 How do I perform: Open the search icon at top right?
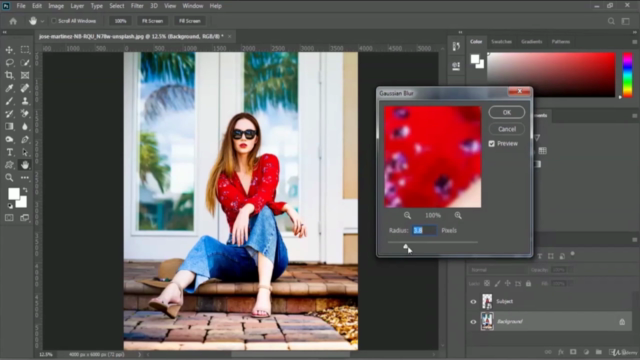(x=611, y=21)
